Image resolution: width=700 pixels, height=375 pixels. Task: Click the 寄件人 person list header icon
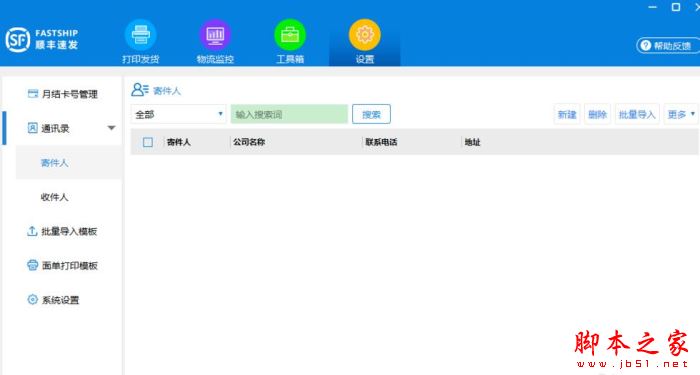(140, 90)
